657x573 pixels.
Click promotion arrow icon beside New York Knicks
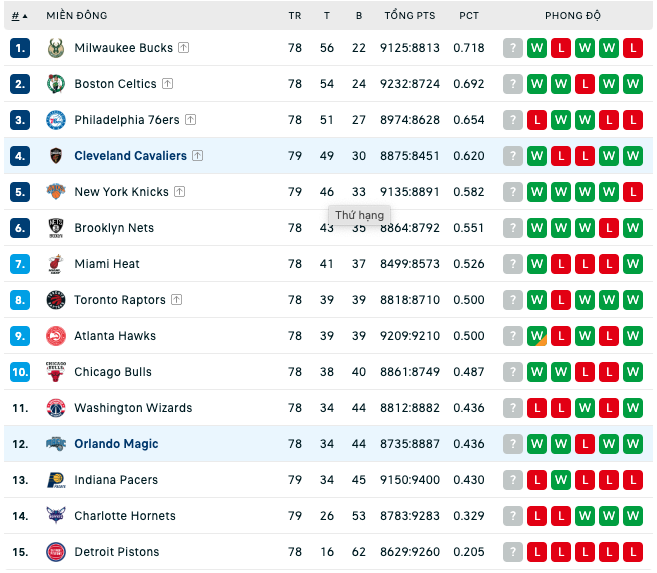tap(179, 192)
